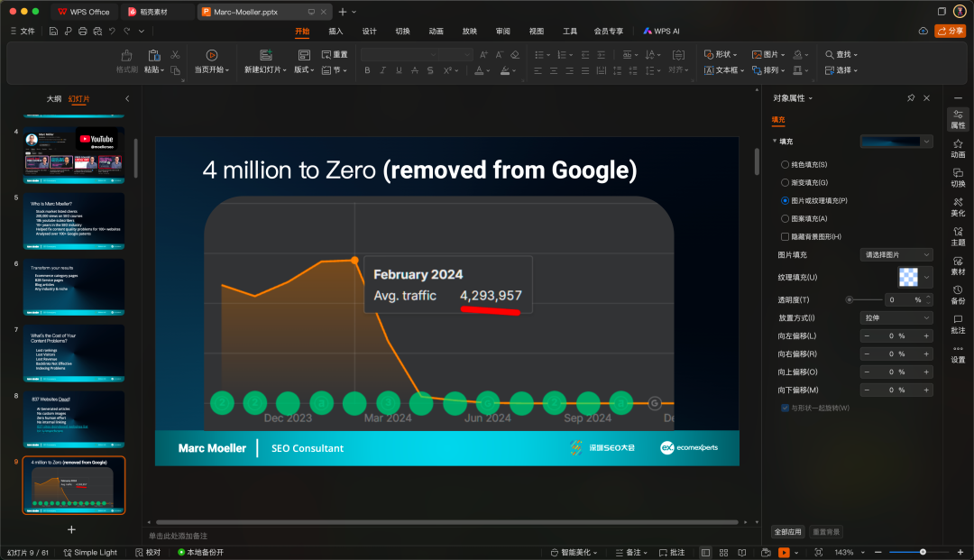This screenshot has height=560, width=974.
Task: Open the beautify (美化) sidebar panel
Action: 958,207
